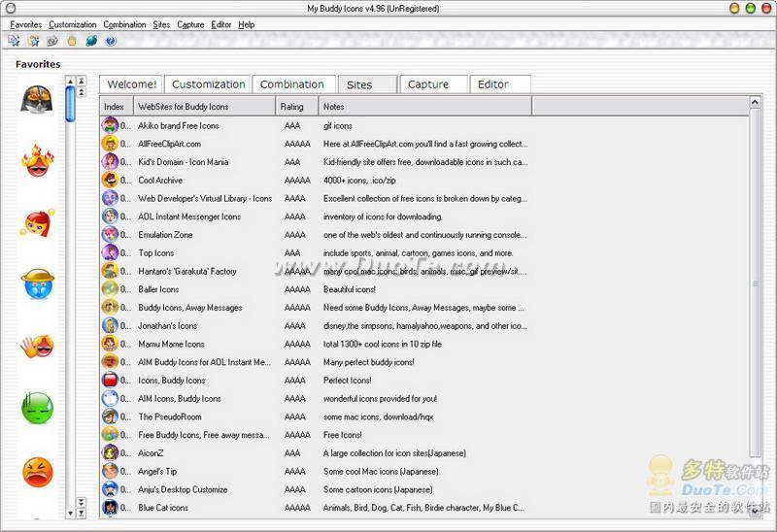
Task: Click the row icon beside Emulation Zone
Action: click(110, 234)
